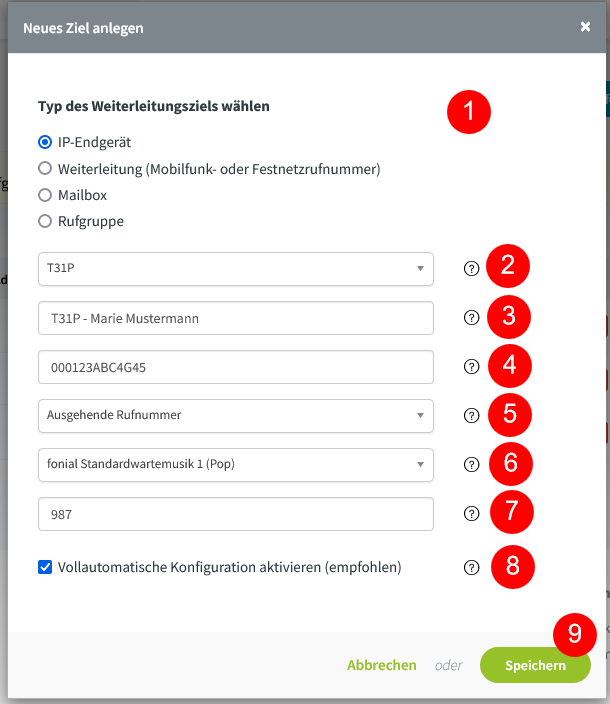Click help icon next to 987 field
The height and width of the screenshot is (704, 610).
[471, 514]
